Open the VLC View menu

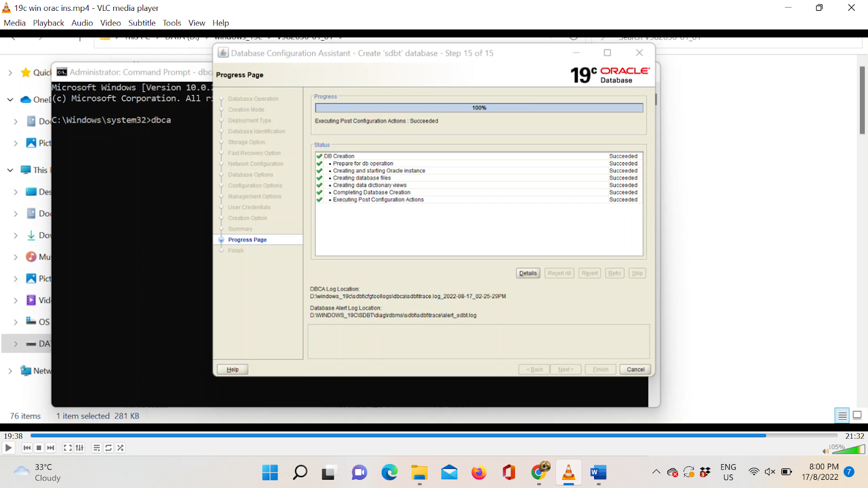point(197,23)
